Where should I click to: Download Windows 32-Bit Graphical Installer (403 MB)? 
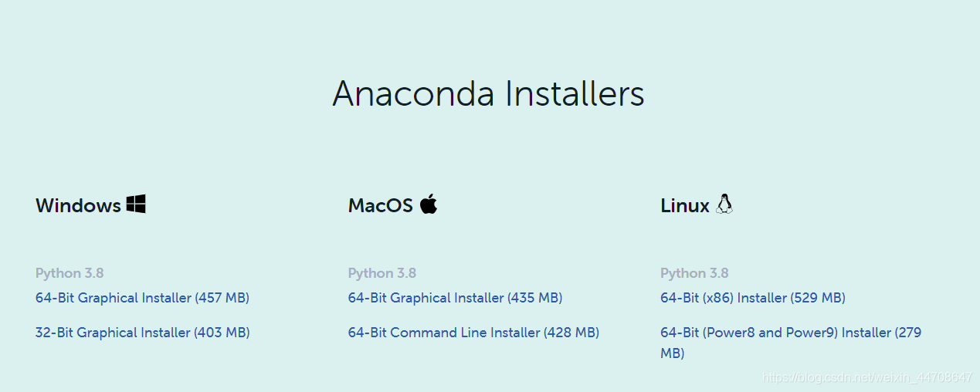pos(142,333)
